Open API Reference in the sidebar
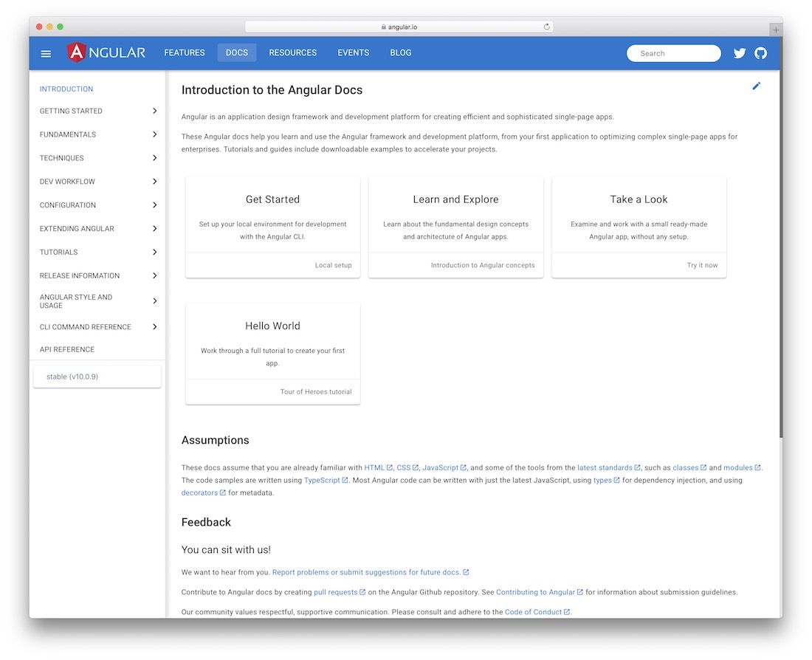Image resolution: width=812 pixels, height=660 pixels. pos(66,350)
